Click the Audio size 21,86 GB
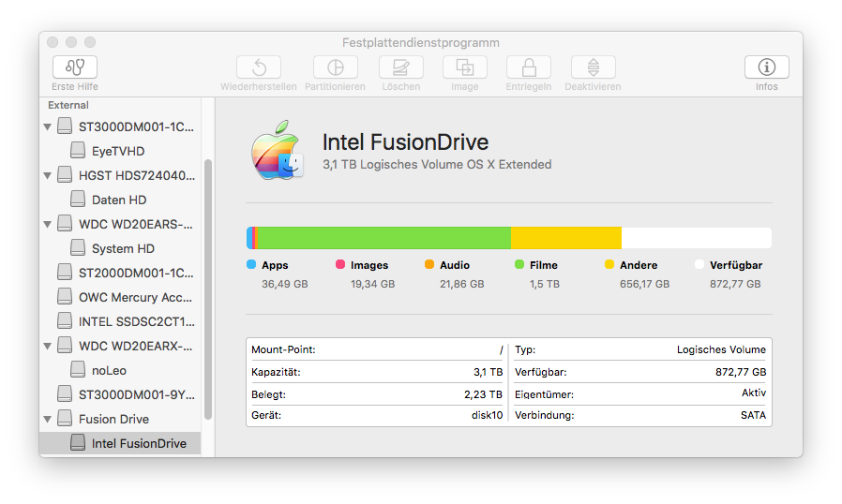This screenshot has height=504, width=842. (x=462, y=284)
